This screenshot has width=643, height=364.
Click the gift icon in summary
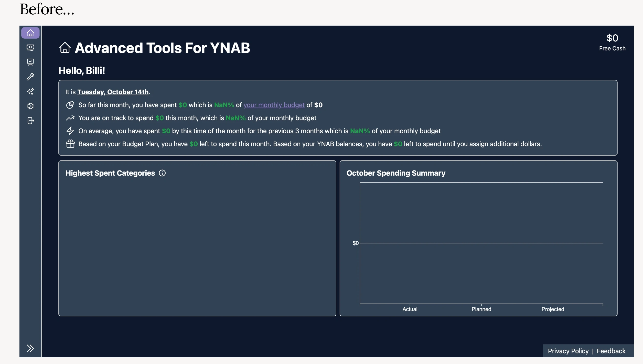[x=70, y=144]
